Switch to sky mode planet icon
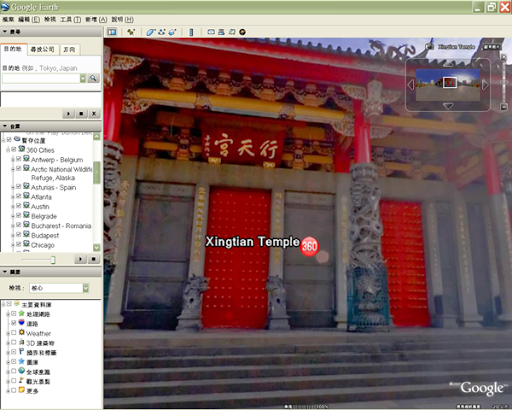Image resolution: width=512 pixels, height=410 pixels. [242, 32]
